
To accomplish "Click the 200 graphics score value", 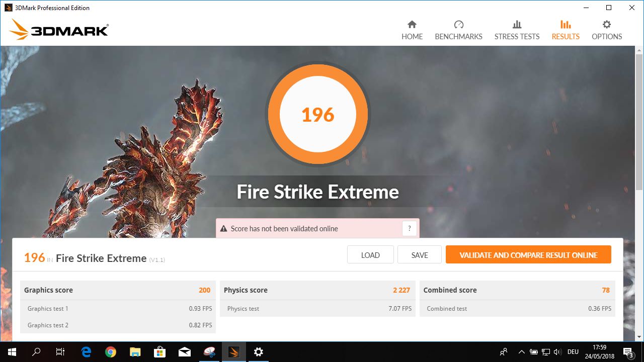I will [x=204, y=290].
